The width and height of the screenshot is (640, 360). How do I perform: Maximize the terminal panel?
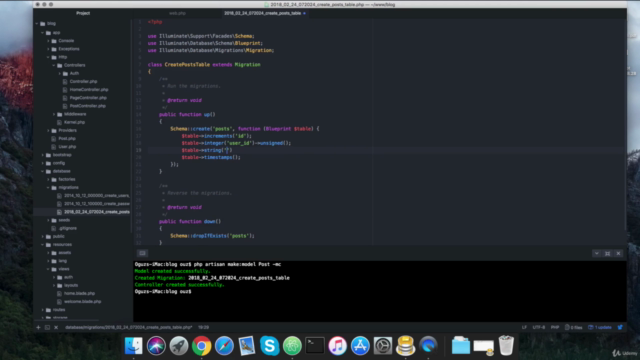click(x=608, y=253)
